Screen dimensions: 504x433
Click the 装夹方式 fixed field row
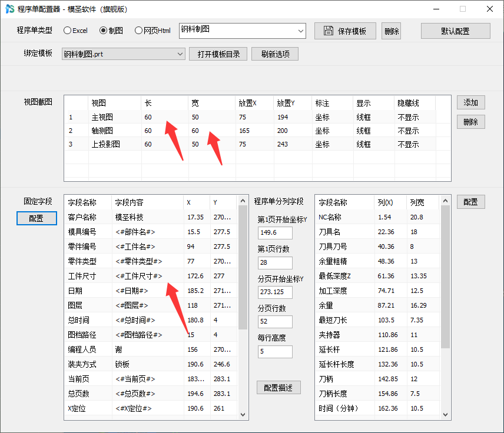pyautogui.click(x=151, y=364)
